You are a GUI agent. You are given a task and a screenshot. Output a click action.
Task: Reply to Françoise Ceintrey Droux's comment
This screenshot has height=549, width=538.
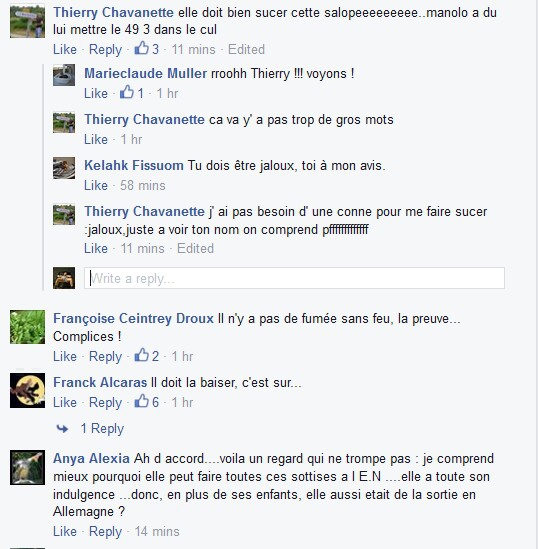(105, 356)
